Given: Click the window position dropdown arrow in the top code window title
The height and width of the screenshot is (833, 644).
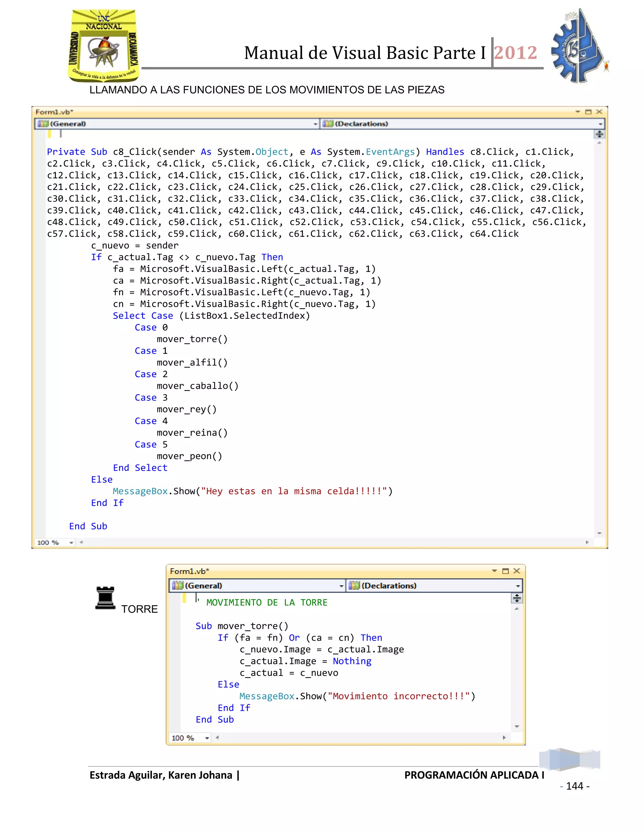Looking at the screenshot, I should click(x=578, y=112).
